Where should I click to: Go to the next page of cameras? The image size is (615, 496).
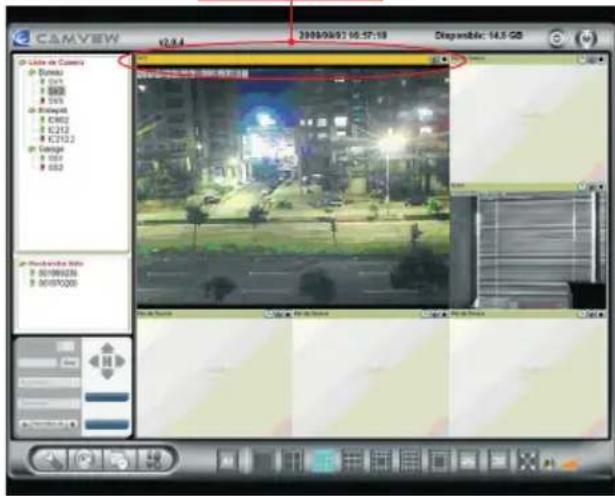pyautogui.click(x=498, y=460)
